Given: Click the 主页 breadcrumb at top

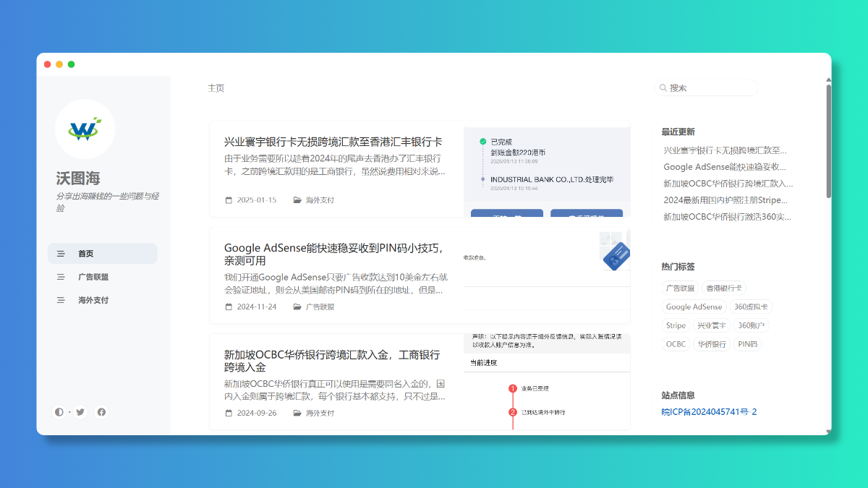Looking at the screenshot, I should [216, 88].
